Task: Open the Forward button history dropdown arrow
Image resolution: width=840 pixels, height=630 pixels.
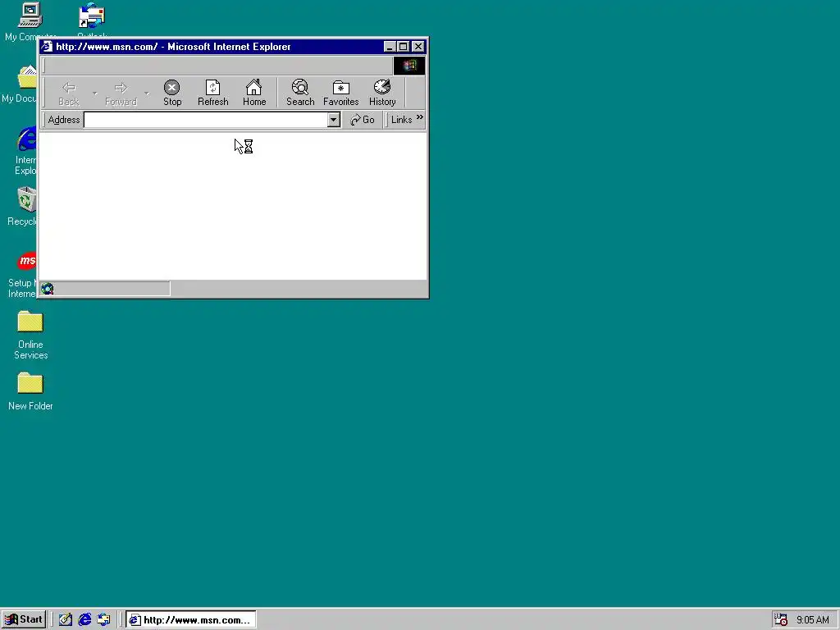Action: (x=147, y=94)
